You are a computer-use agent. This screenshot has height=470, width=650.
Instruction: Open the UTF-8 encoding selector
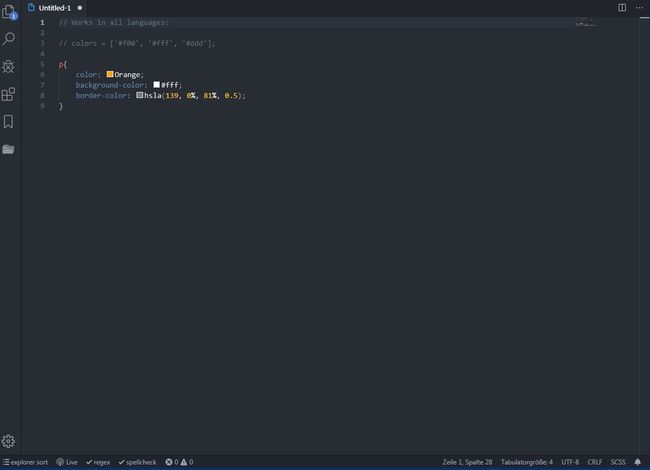[570, 462]
